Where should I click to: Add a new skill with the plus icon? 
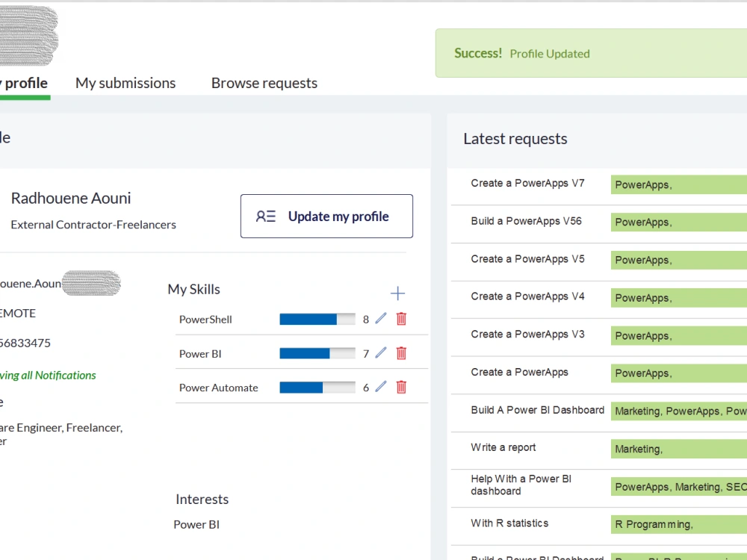(397, 293)
